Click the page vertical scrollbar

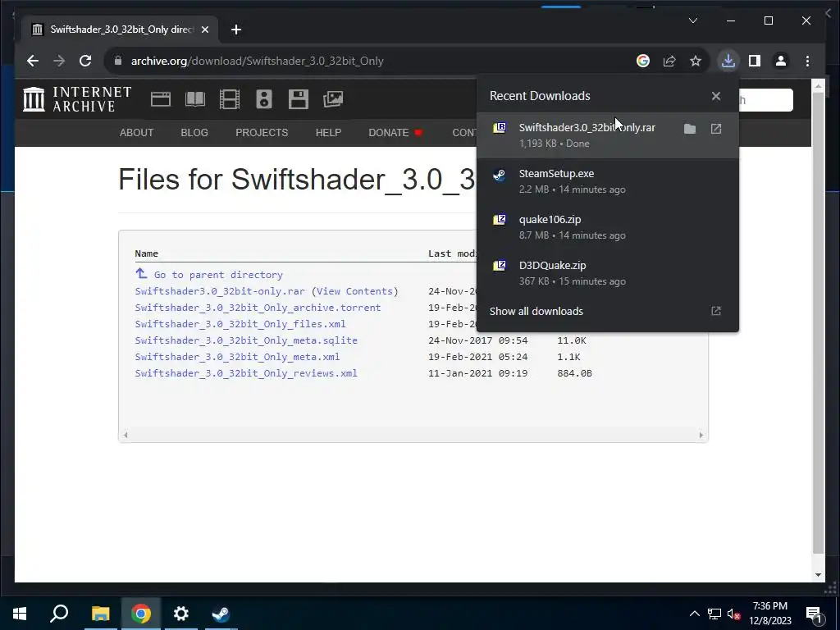(x=818, y=322)
